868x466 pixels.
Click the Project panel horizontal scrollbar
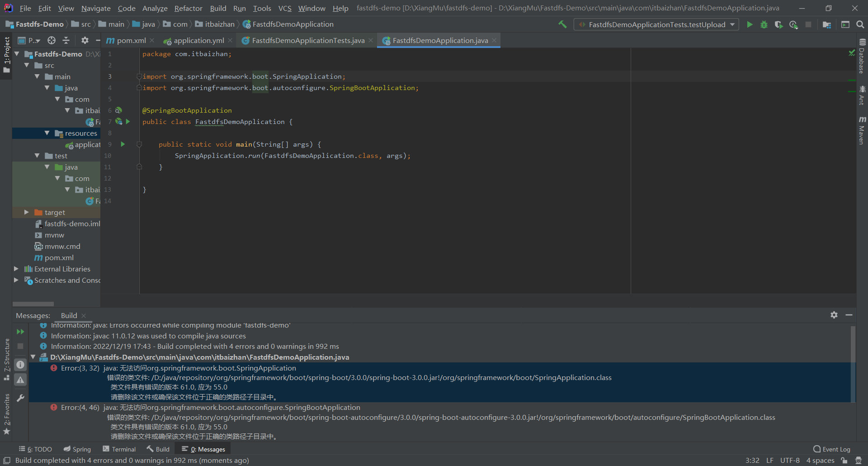(x=33, y=304)
